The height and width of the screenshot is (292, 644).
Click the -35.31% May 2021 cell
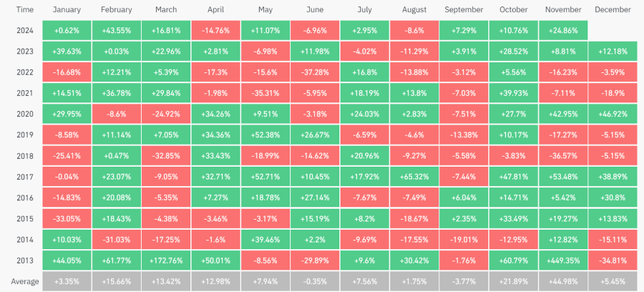[265, 92]
